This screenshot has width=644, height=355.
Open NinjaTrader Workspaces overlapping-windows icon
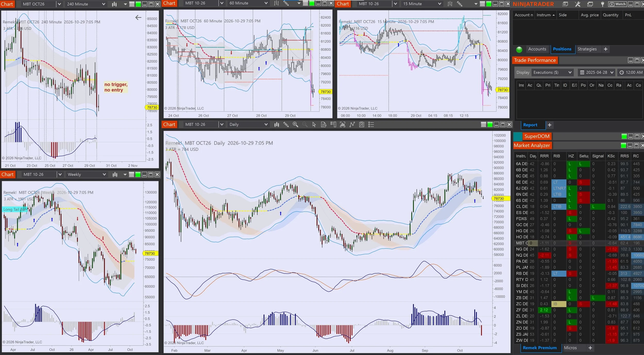(x=590, y=4)
